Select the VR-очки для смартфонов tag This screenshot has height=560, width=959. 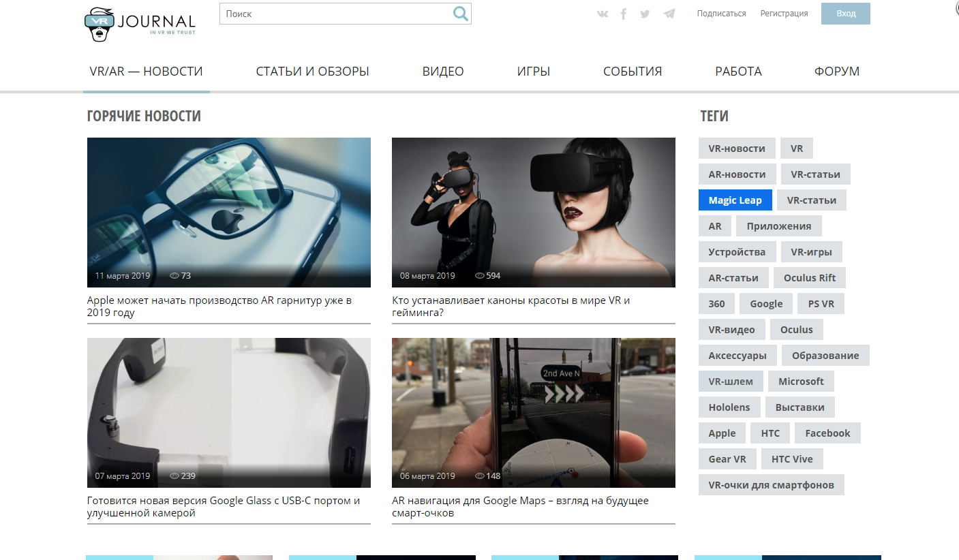point(772,485)
